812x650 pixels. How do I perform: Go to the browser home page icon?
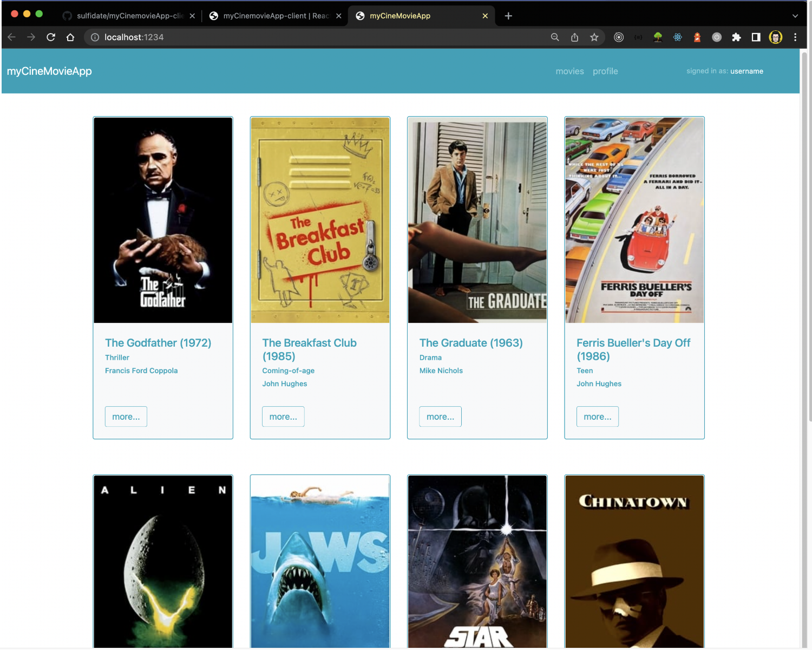(x=70, y=37)
